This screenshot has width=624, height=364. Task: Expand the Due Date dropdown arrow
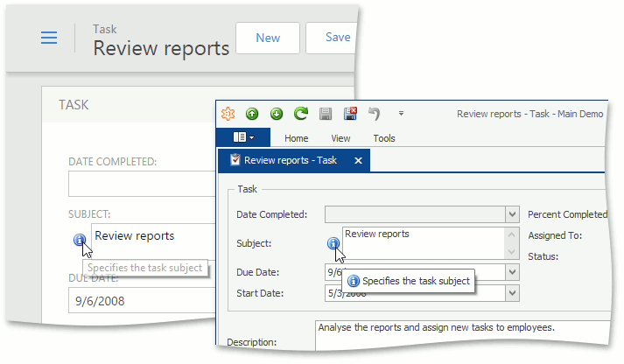coord(512,272)
